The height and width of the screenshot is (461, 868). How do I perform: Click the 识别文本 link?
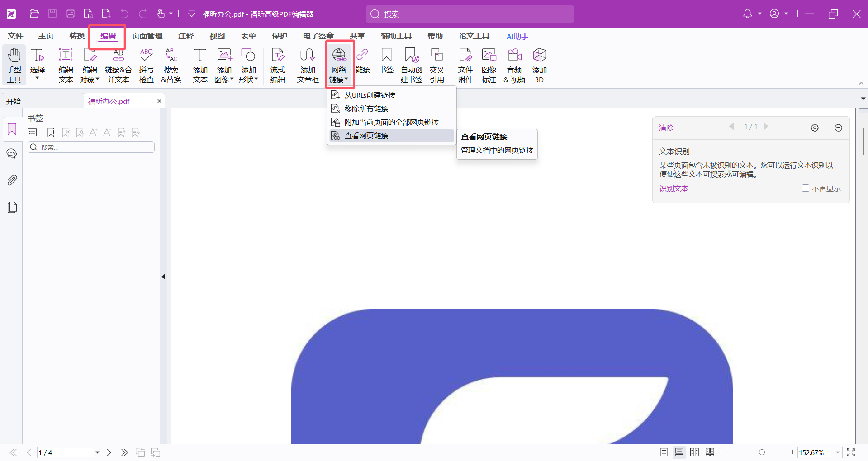click(674, 188)
